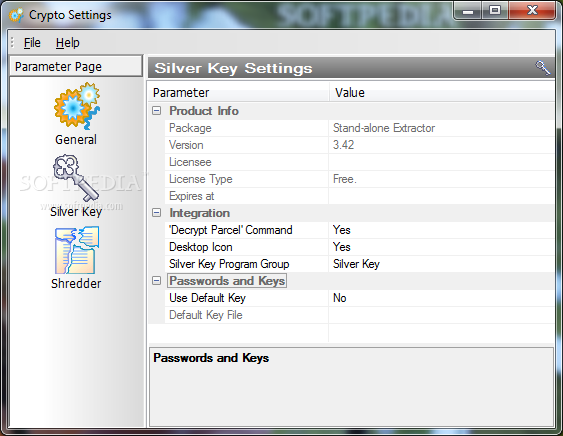Maximize the Crypto Settings window
Image resolution: width=563 pixels, height=436 pixels.
coord(495,11)
